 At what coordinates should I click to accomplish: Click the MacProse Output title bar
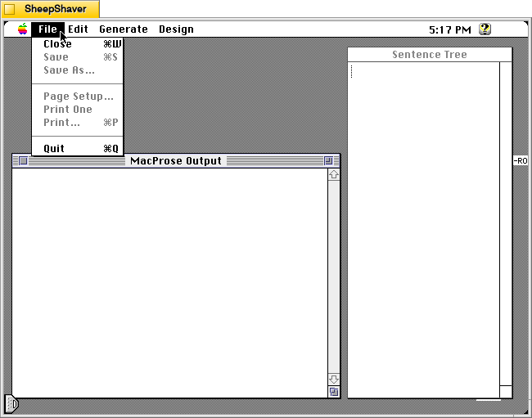pos(176,160)
